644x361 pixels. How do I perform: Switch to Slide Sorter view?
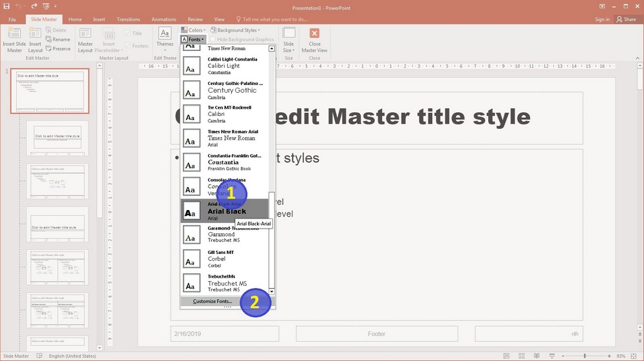[522, 356]
